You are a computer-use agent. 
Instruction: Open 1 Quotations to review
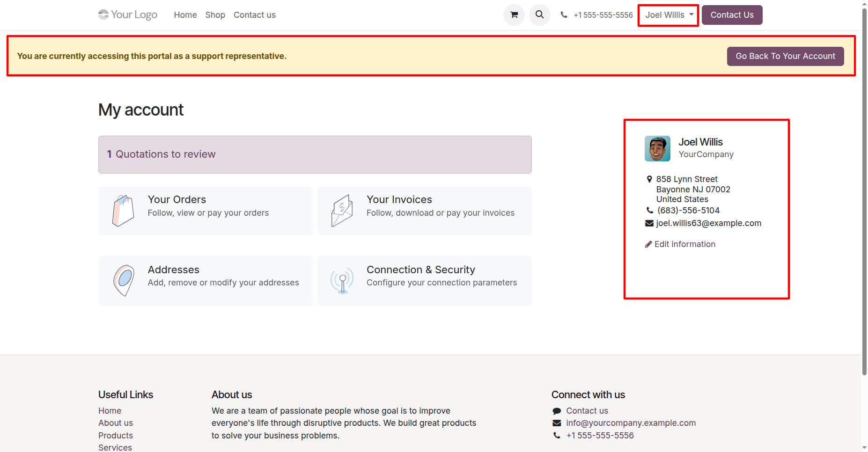click(315, 154)
